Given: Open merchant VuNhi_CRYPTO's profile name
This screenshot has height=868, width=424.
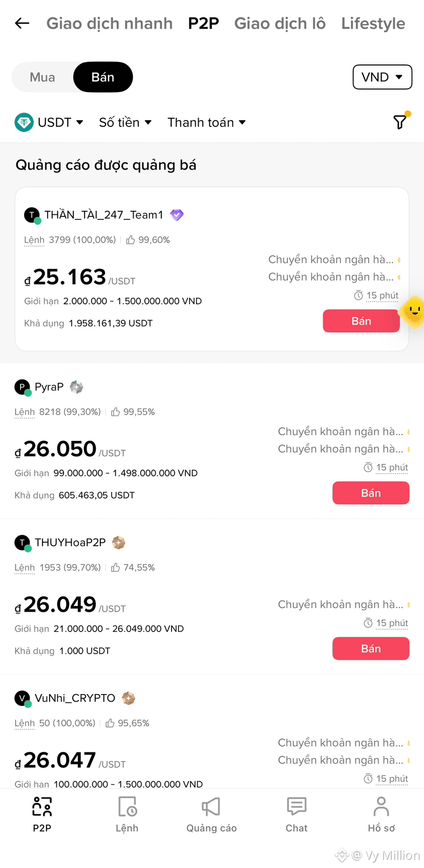Looking at the screenshot, I should tap(75, 698).
